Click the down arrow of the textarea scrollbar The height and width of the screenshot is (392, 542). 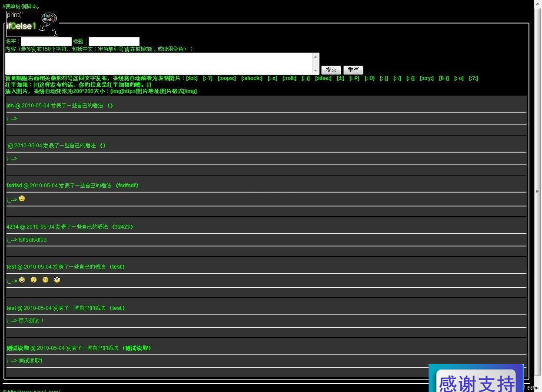coord(316,70)
